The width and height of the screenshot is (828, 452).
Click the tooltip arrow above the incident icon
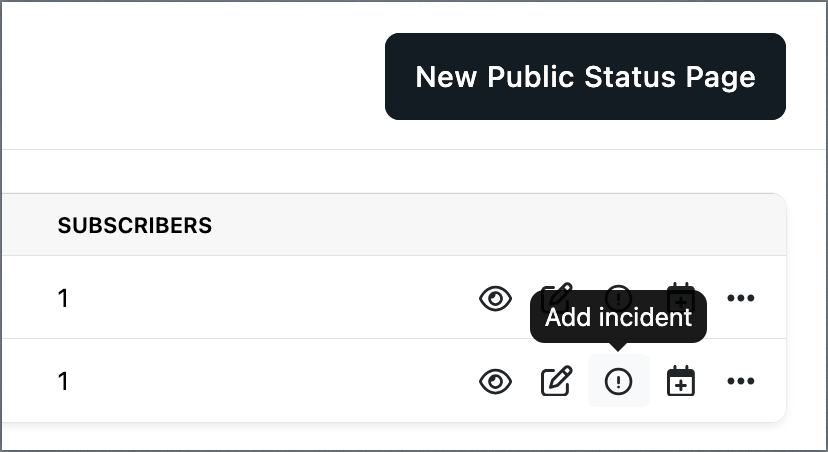tap(618, 347)
